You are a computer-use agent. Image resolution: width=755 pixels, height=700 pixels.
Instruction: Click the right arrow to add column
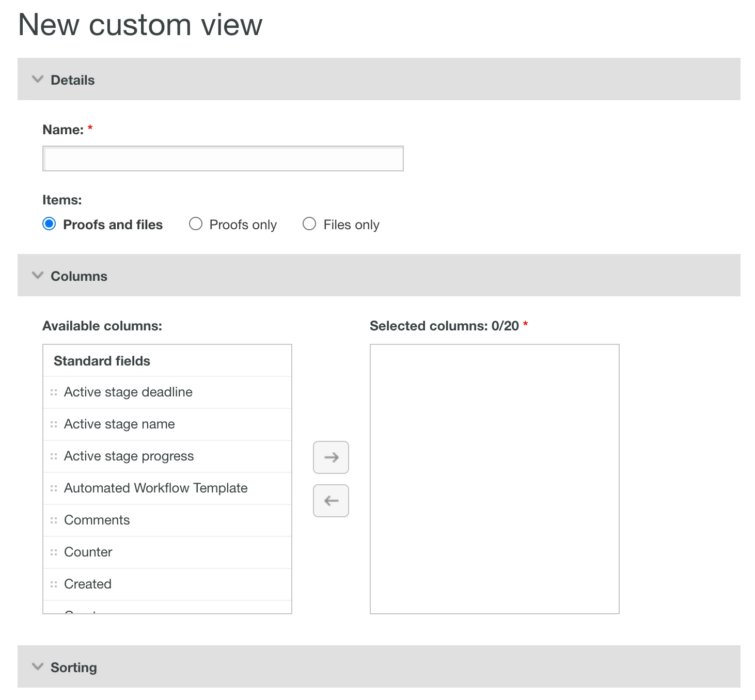pyautogui.click(x=331, y=457)
